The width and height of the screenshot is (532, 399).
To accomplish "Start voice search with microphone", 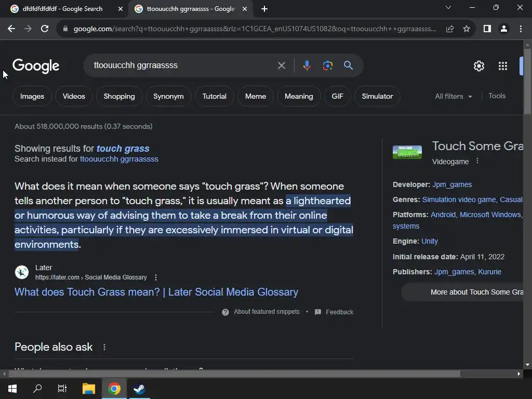I will click(x=307, y=65).
